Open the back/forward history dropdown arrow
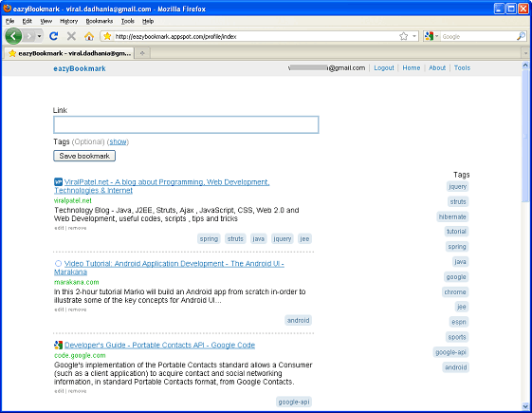Viewport: 532px width, 413px height. point(40,36)
